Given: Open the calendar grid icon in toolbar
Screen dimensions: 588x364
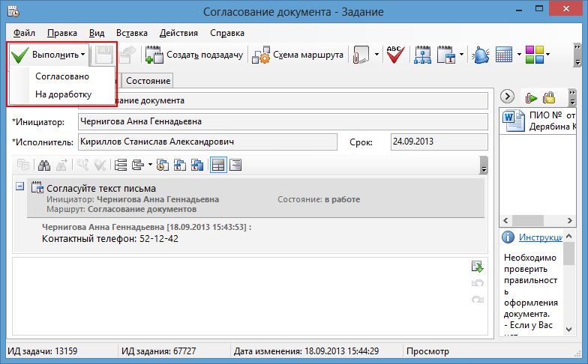Looking at the screenshot, I should 503,55.
